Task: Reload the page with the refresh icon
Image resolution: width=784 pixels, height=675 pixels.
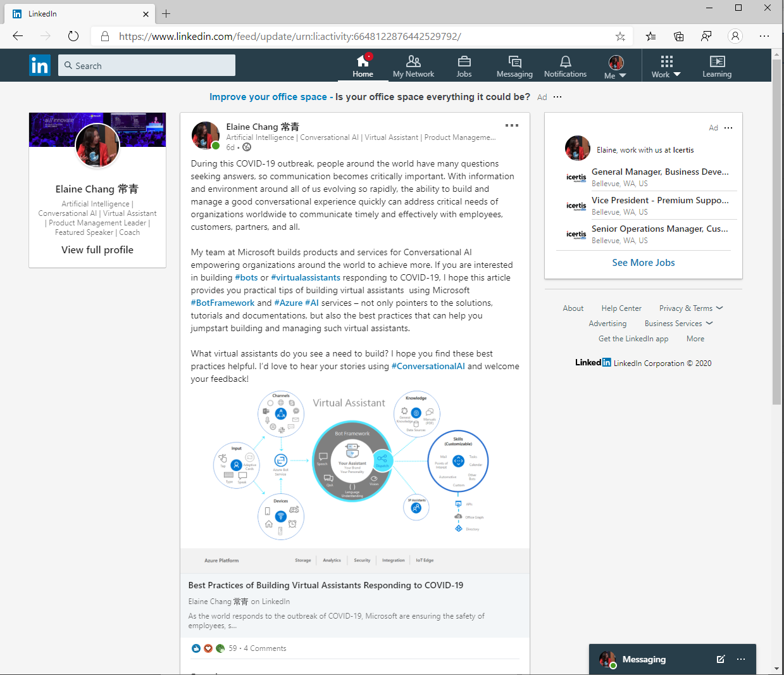Action: pyautogui.click(x=73, y=36)
